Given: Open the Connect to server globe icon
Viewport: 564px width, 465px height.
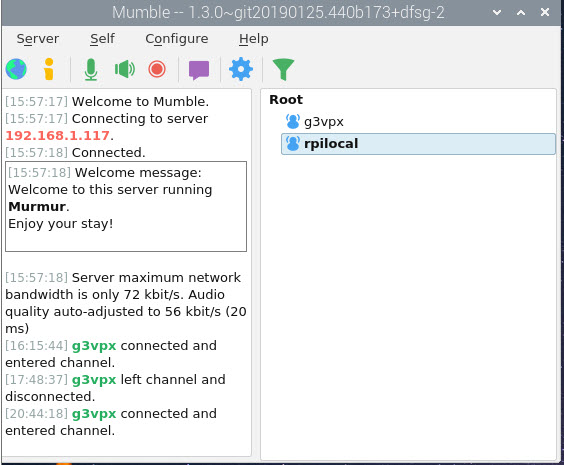Looking at the screenshot, I should [16, 69].
